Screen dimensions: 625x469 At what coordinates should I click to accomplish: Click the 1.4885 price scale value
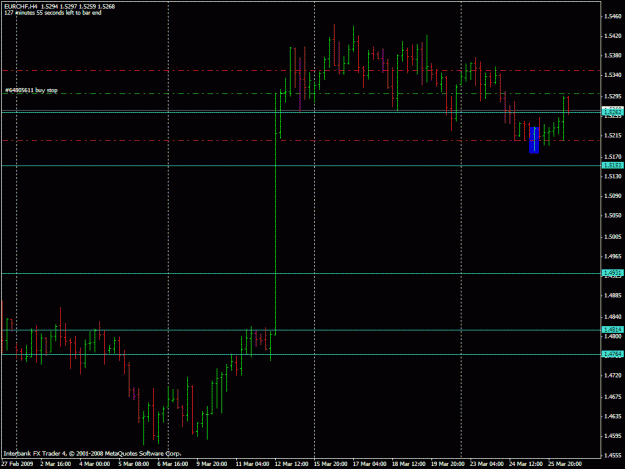(613, 295)
